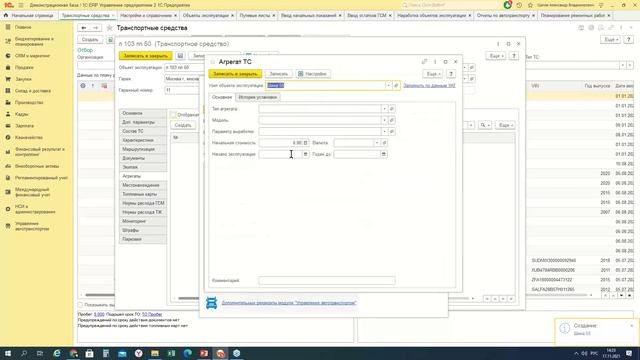Open the 'Тип агрегата' linked item icon
Image resolution: width=640 pixels, height=360 pixels.
391,109
